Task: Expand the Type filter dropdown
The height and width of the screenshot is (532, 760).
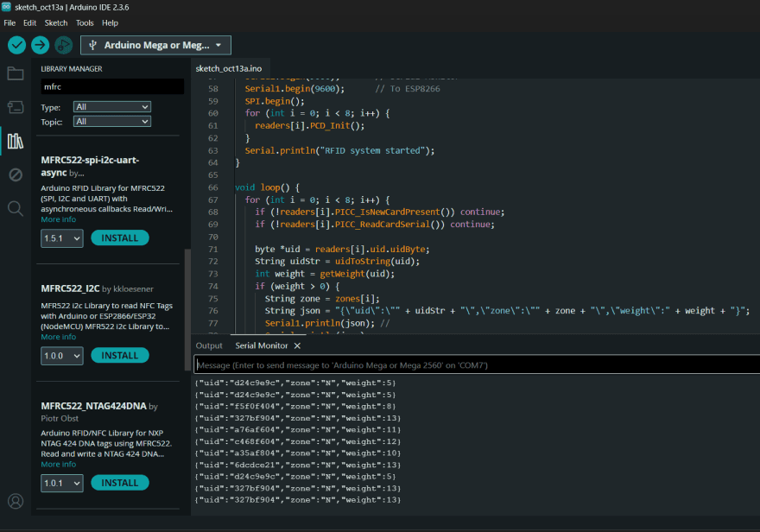Action: point(111,107)
